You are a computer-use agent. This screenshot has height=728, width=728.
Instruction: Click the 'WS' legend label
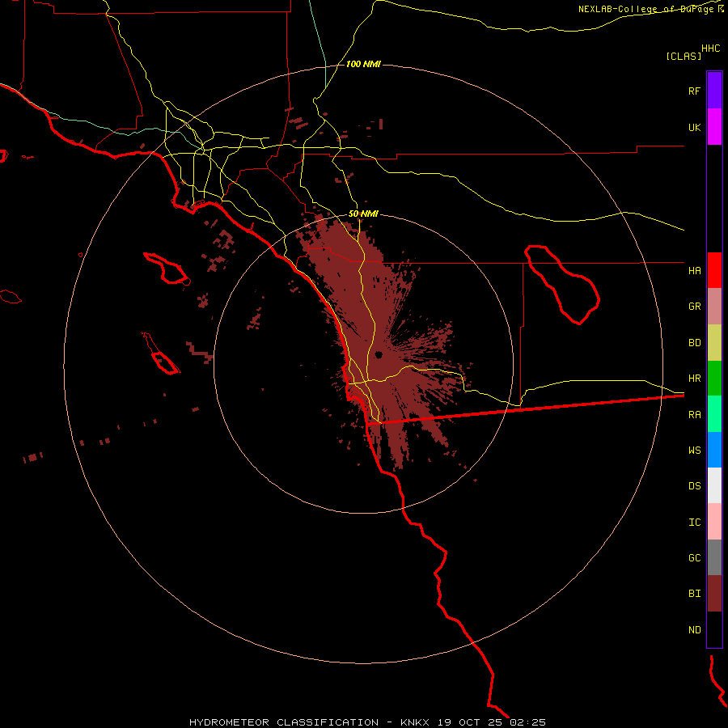tap(694, 450)
